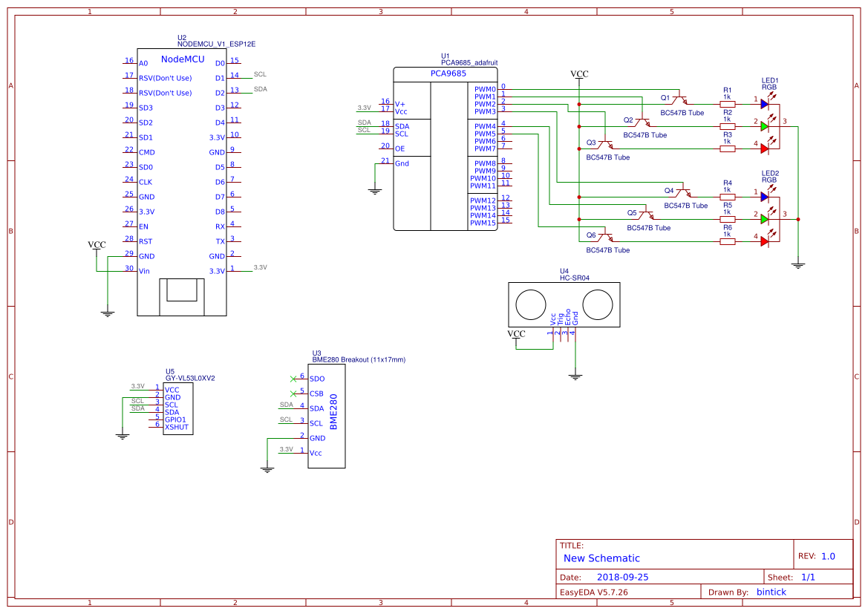Click the BME280 component name label
868x614 pixels.
[333, 412]
